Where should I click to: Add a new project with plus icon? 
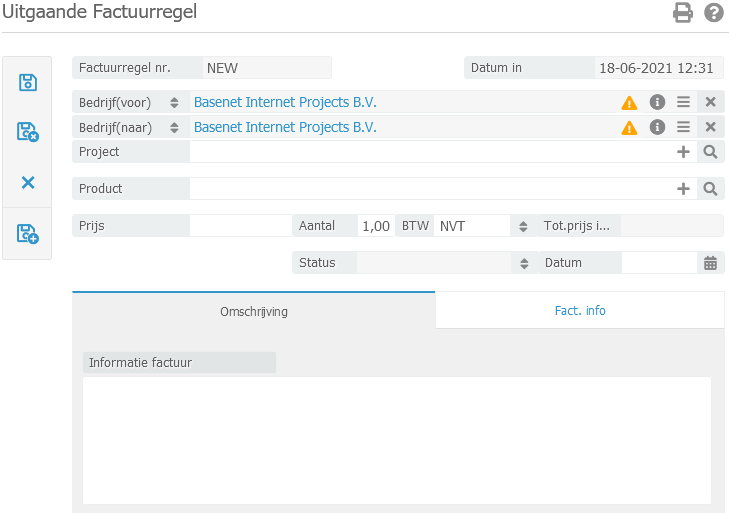click(x=684, y=152)
